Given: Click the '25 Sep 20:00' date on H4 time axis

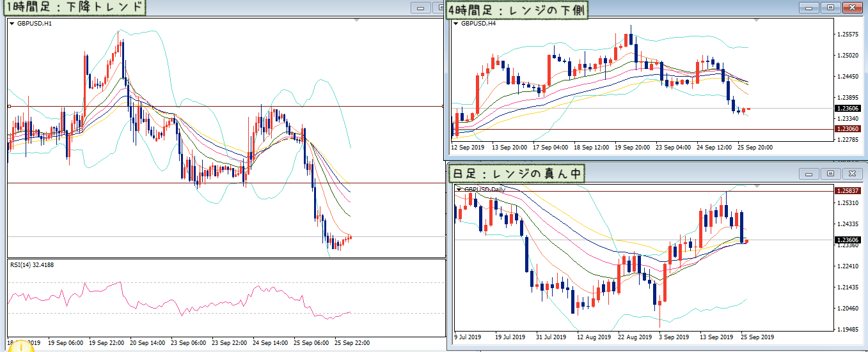Looking at the screenshot, I should [755, 147].
